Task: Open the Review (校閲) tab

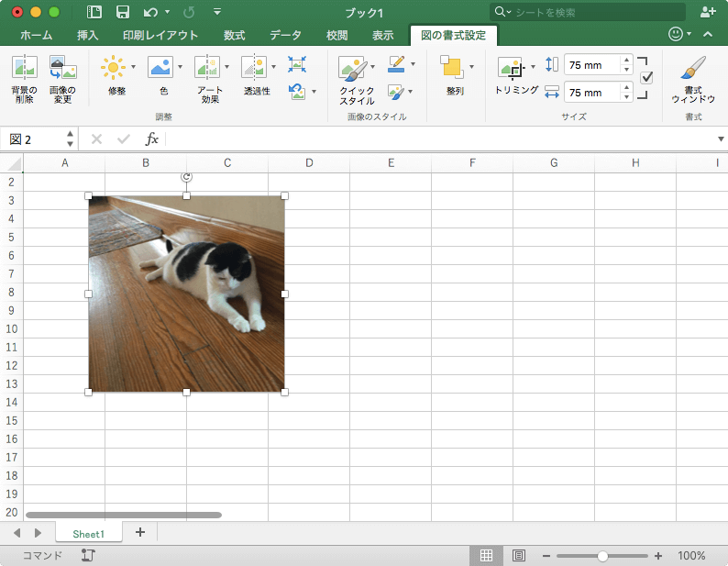Action: 337,35
